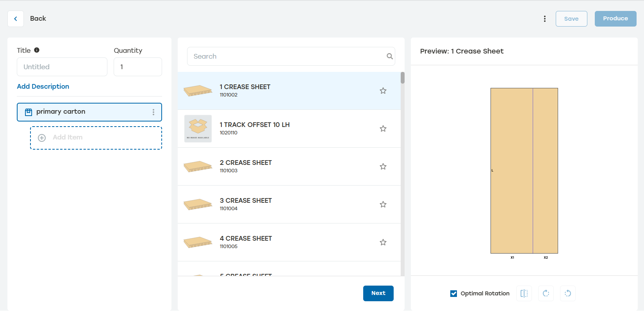Favorite the 2 CREASE SHEET design
This screenshot has height=311, width=644.
click(x=383, y=166)
